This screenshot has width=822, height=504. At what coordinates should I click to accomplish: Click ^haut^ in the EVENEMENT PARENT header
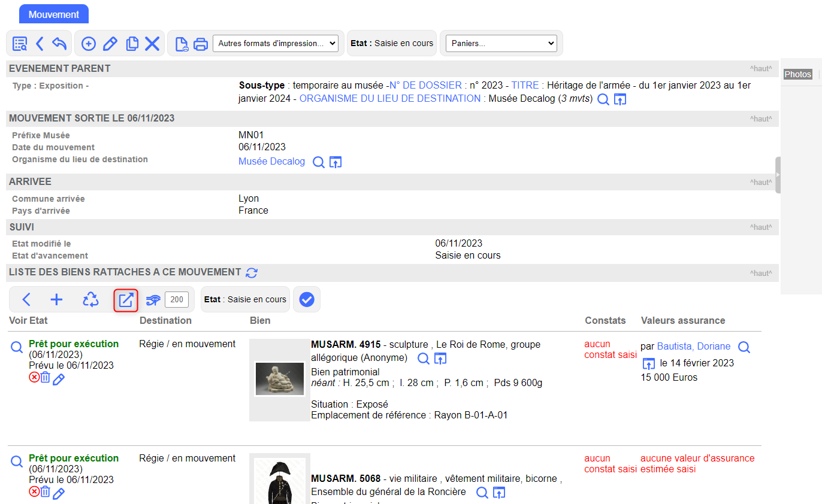(761, 69)
